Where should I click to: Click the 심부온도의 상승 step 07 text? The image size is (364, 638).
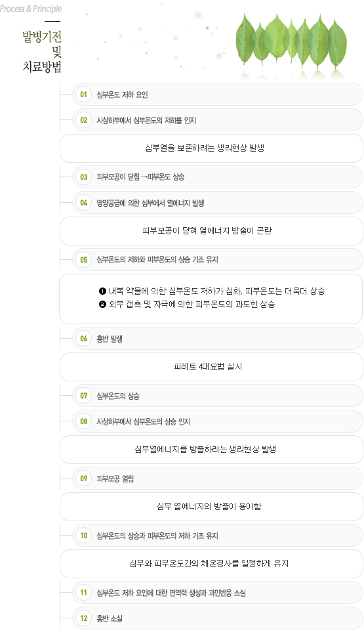pos(118,396)
